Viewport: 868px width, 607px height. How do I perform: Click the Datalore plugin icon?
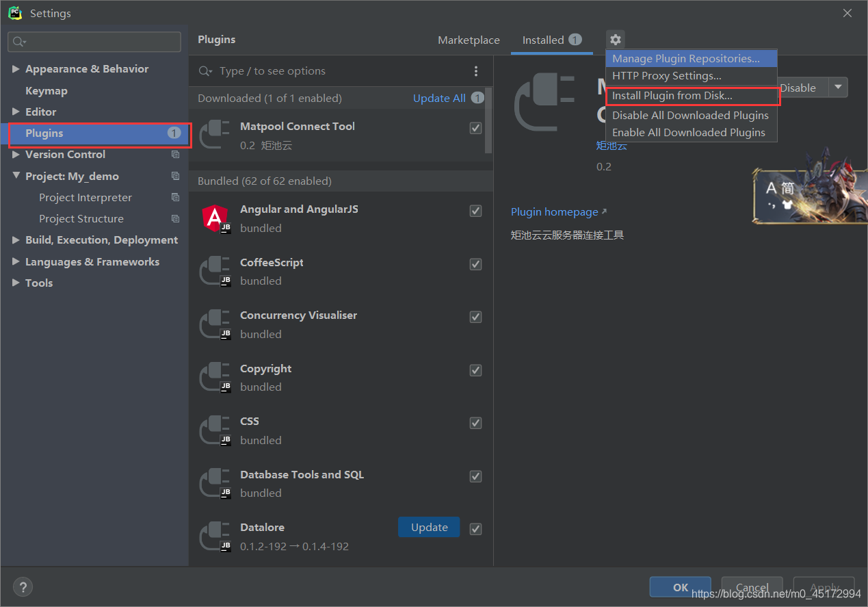tap(215, 536)
